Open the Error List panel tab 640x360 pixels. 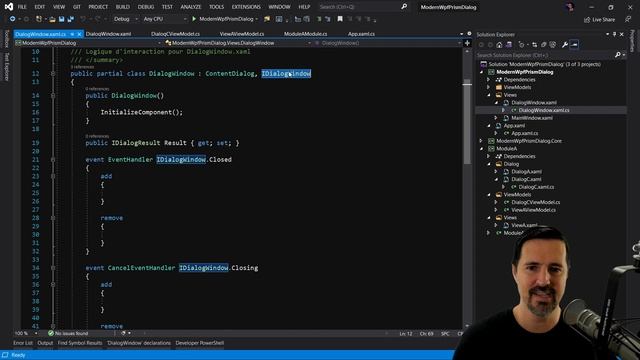(x=23, y=343)
